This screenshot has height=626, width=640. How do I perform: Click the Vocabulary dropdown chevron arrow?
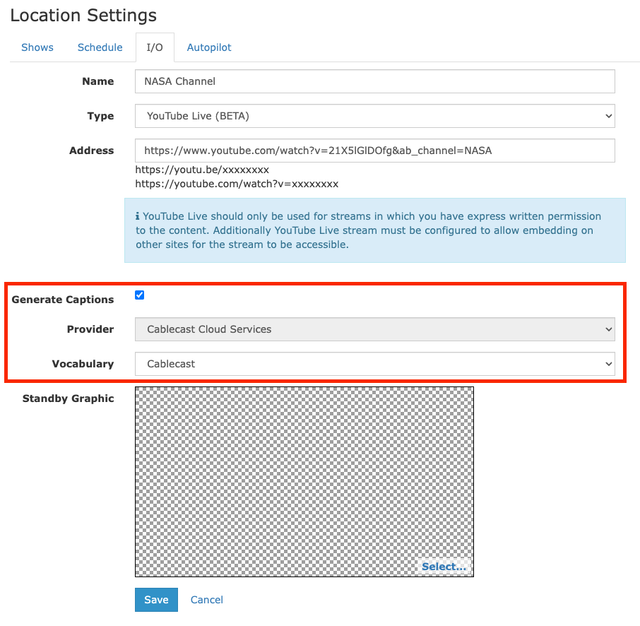[609, 364]
